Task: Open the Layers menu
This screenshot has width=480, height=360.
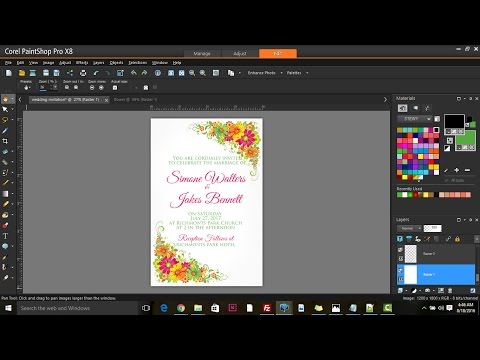Action: click(99, 63)
